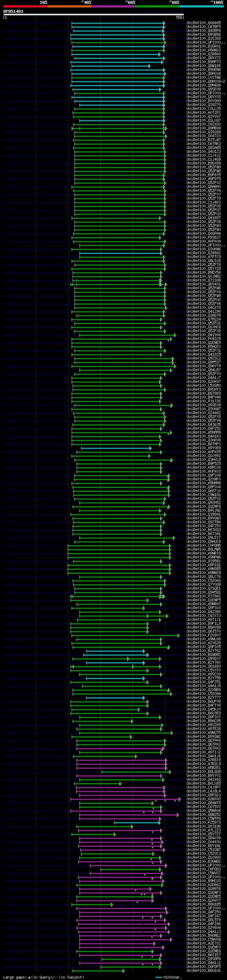The width and height of the screenshot is (227, 980).
Task: Select the UniRef100_O03196 label
Action: pos(203,826)
